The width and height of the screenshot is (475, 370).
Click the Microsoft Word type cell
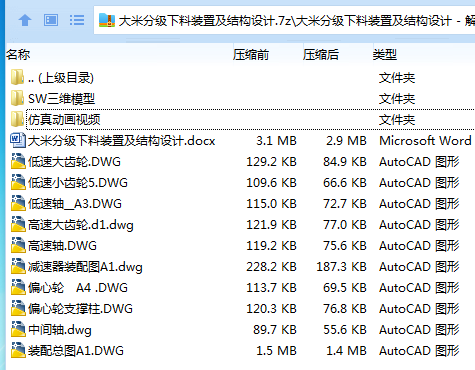pos(425,141)
